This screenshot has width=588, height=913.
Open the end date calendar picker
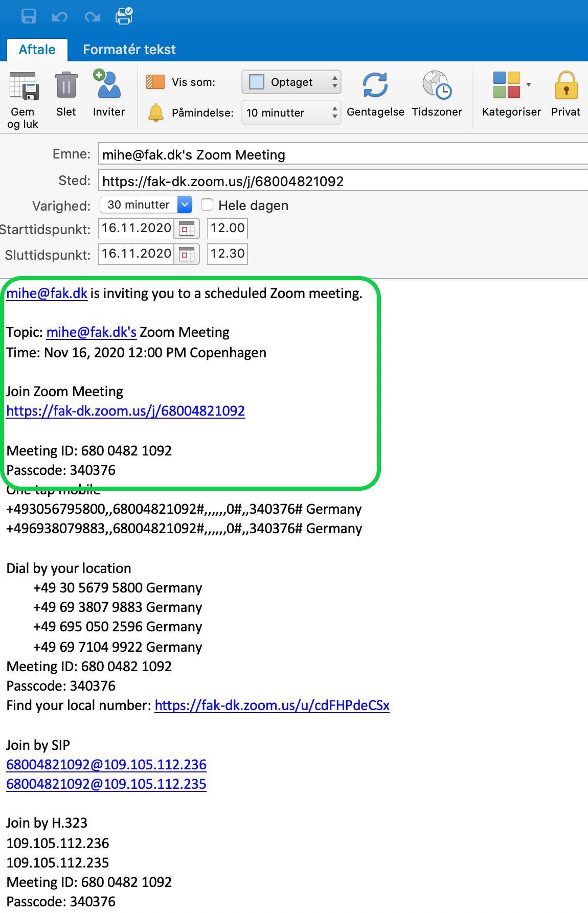coord(187,254)
